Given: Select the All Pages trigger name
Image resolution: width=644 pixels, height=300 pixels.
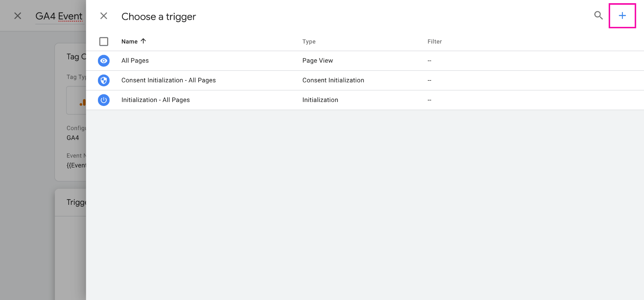Looking at the screenshot, I should 135,61.
